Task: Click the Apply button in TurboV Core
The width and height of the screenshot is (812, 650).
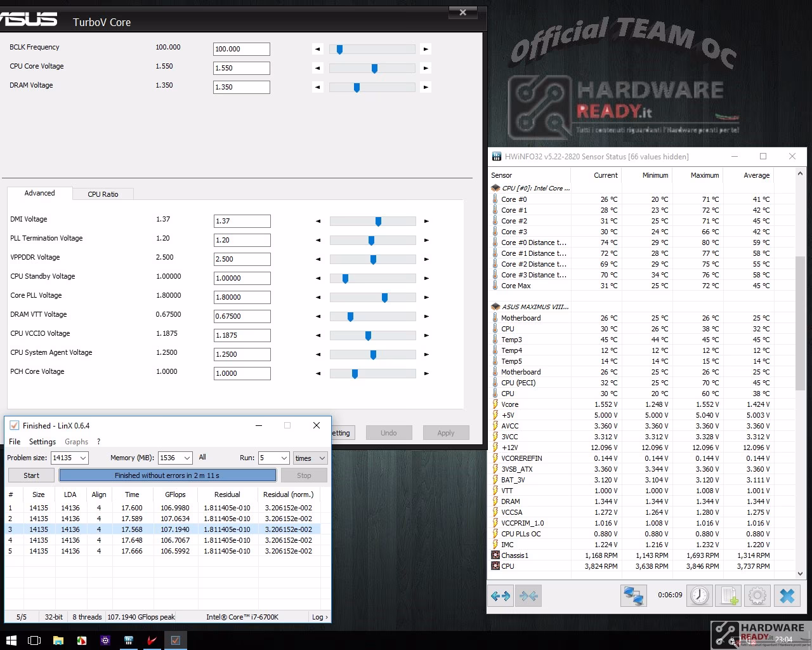Action: click(x=446, y=433)
